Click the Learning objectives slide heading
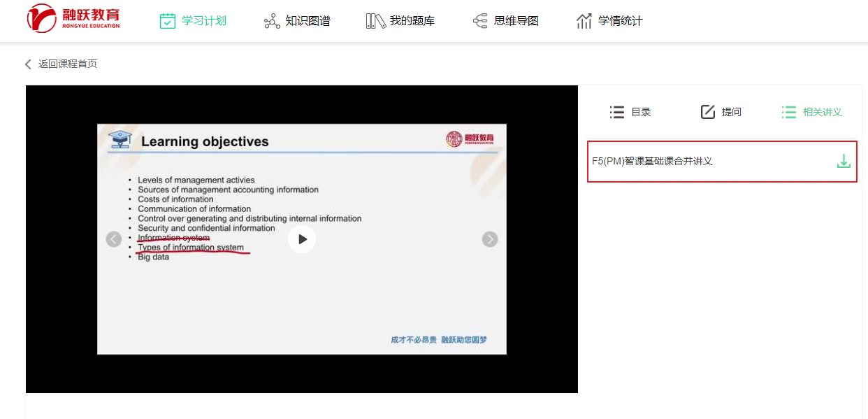 click(205, 142)
